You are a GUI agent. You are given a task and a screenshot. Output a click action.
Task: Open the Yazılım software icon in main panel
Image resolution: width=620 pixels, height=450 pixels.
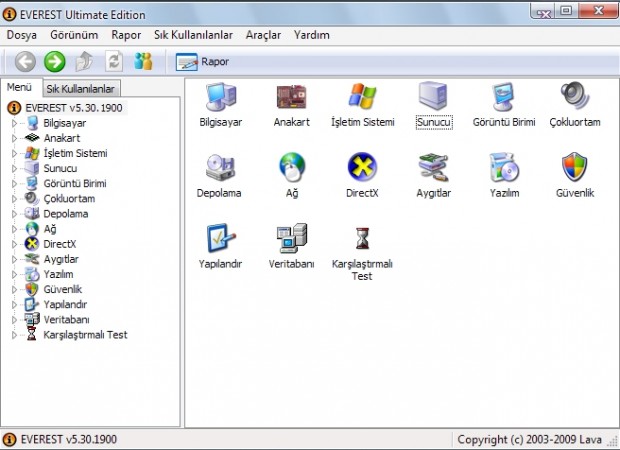[x=504, y=167]
